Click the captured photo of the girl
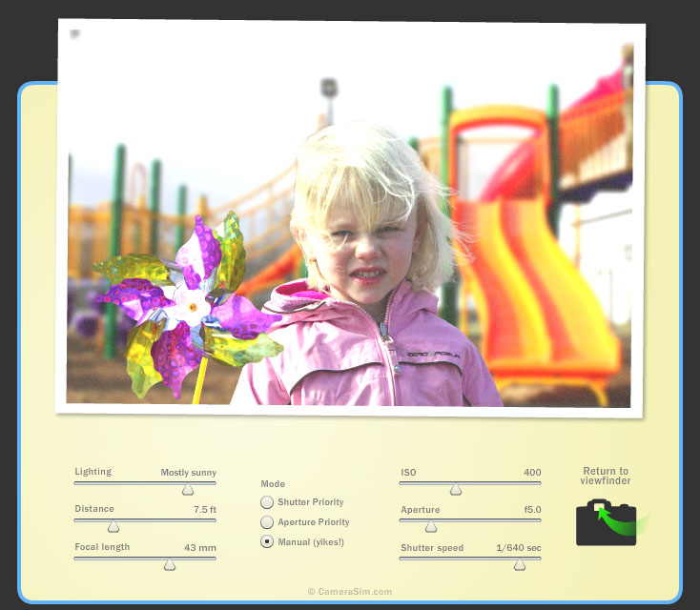Image resolution: width=700 pixels, height=610 pixels. pos(350,219)
